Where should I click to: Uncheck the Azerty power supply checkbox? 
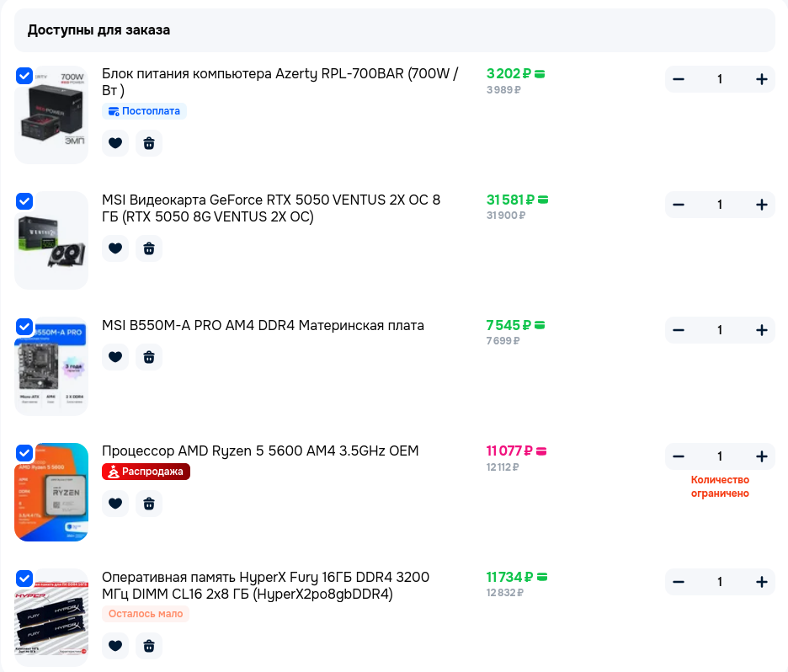point(24,76)
